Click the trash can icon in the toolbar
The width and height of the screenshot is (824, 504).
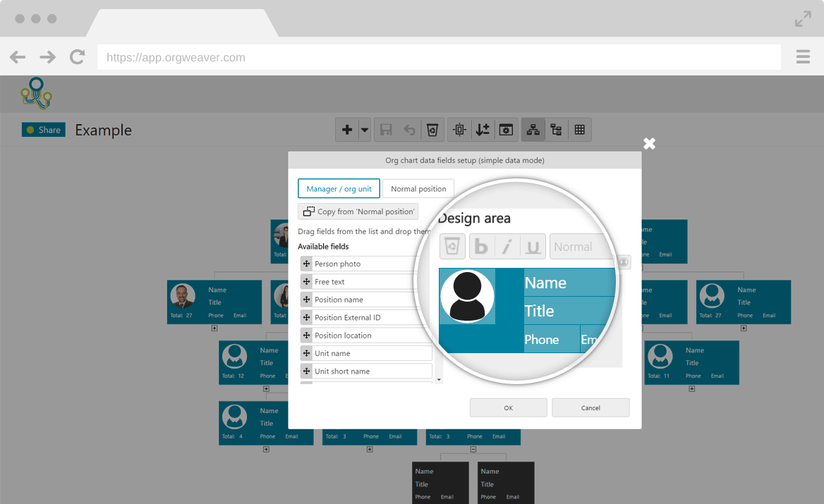(x=432, y=130)
